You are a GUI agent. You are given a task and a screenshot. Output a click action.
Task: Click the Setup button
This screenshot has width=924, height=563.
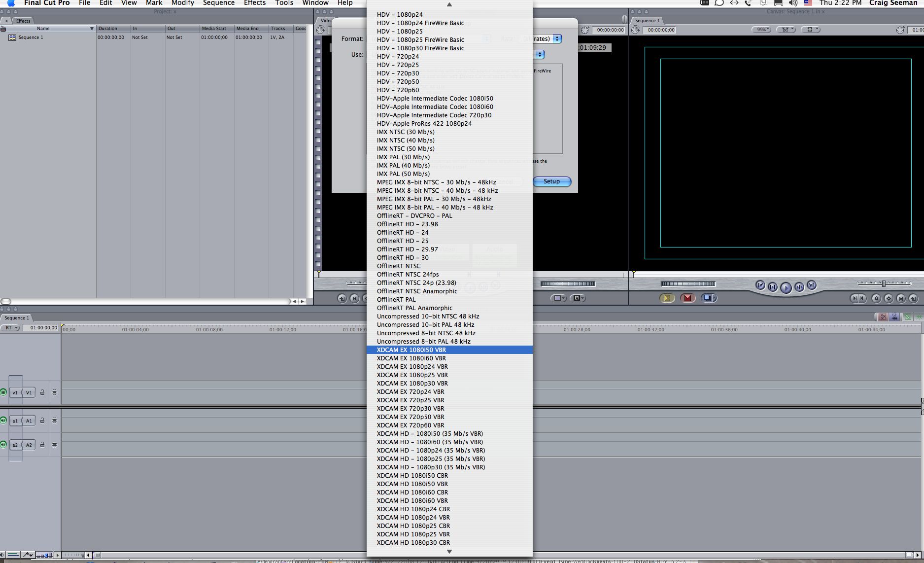pyautogui.click(x=551, y=181)
